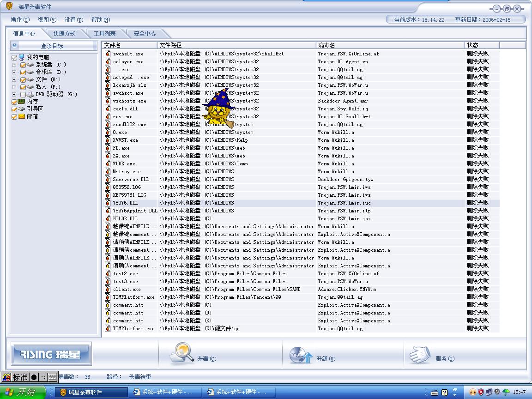Viewport: 532px width, 399px height.
Task: Click the RISING 瑞星 logo button
Action: [51, 354]
